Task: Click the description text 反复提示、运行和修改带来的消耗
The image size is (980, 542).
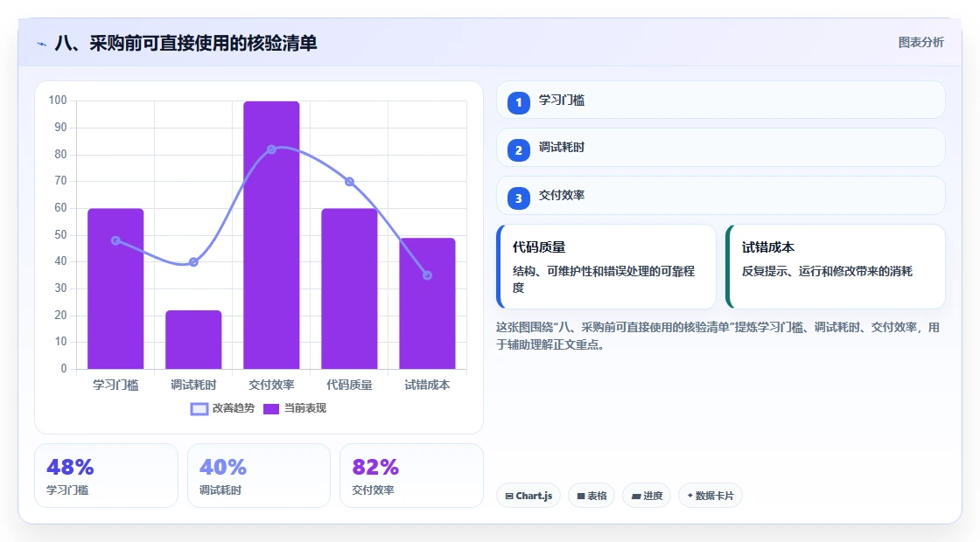Action: [827, 271]
